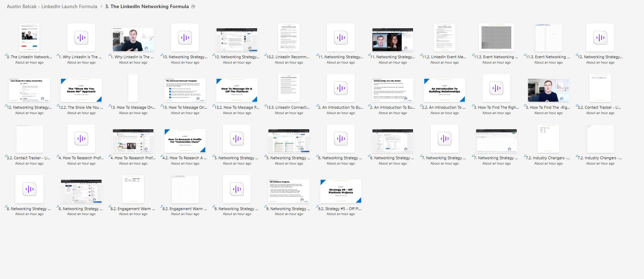
Task: Open video thumbnail for 1. Why LinkedIn
Action: pos(133,40)
